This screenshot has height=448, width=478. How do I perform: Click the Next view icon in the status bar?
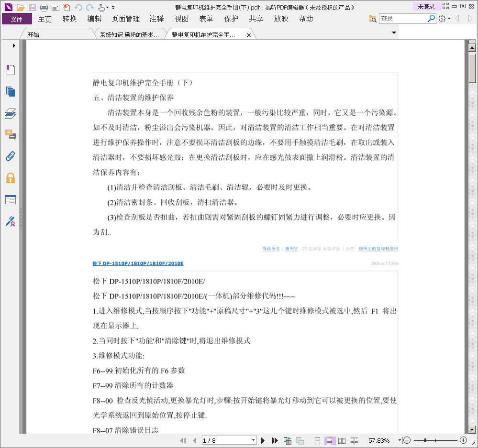(x=300, y=440)
